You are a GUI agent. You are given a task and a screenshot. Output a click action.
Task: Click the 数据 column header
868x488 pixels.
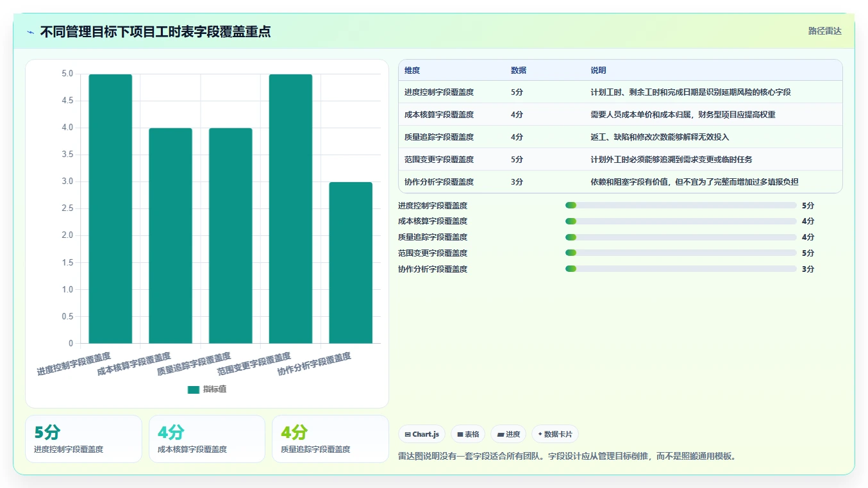tap(519, 71)
